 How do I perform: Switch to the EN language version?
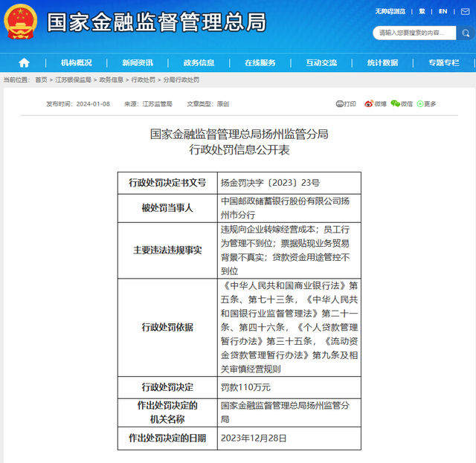443,12
